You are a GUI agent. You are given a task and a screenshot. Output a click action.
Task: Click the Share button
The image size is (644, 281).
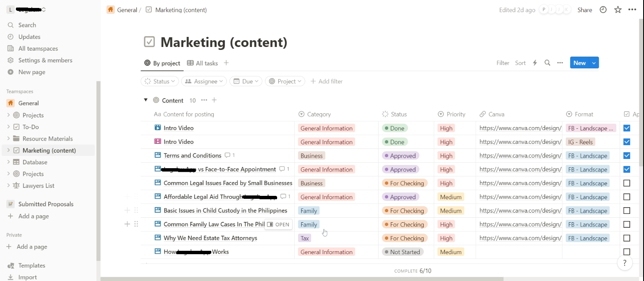[584, 10]
